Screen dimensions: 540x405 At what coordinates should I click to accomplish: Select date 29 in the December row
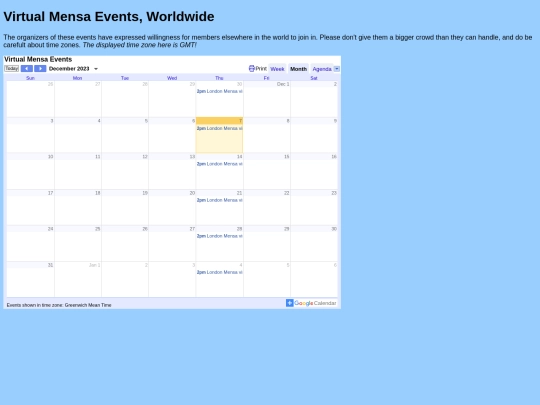tap(287, 229)
